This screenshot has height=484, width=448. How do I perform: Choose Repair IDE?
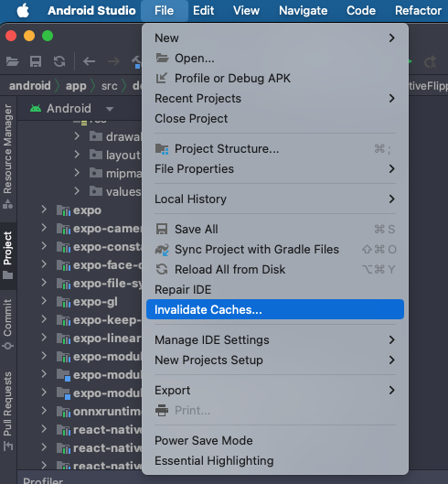point(275,289)
